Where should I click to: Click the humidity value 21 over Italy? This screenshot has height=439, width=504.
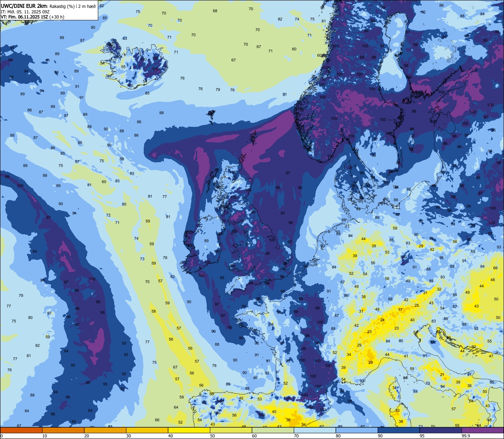442,375
